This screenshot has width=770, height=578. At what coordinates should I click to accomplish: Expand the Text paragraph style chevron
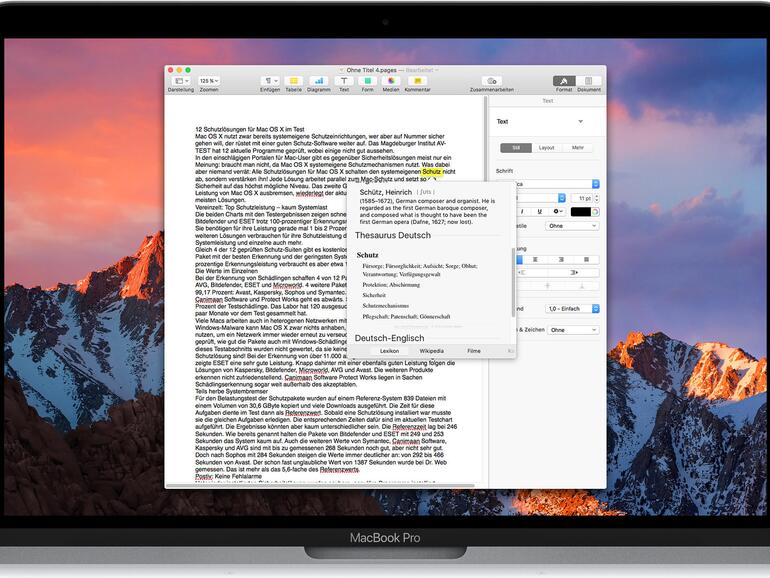coord(580,121)
